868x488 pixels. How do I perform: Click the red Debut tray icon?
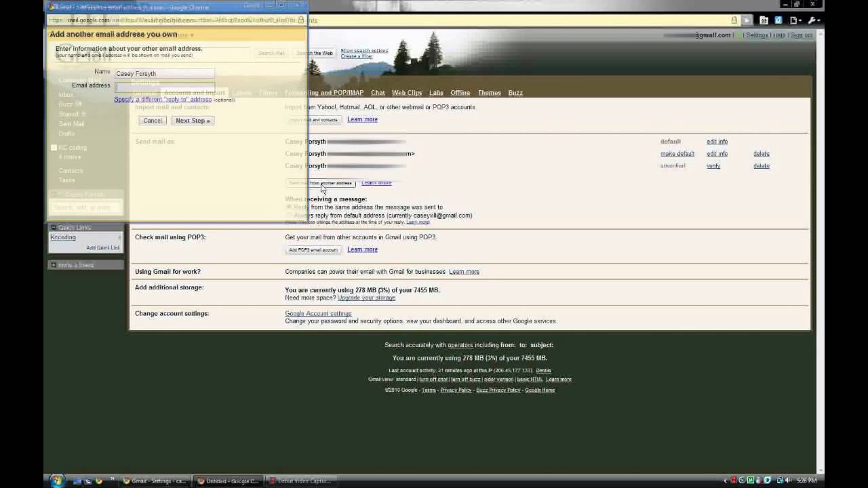tap(734, 481)
